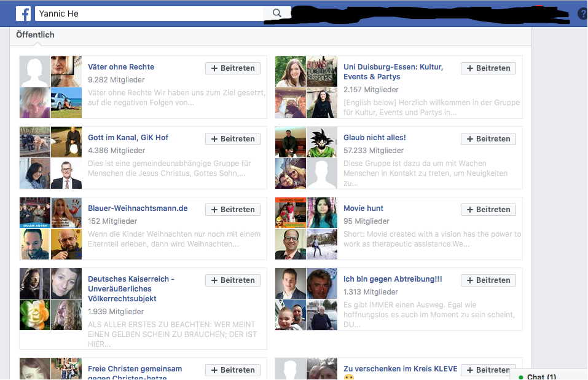Click description starting 'Short: Movie created with'

point(433,239)
